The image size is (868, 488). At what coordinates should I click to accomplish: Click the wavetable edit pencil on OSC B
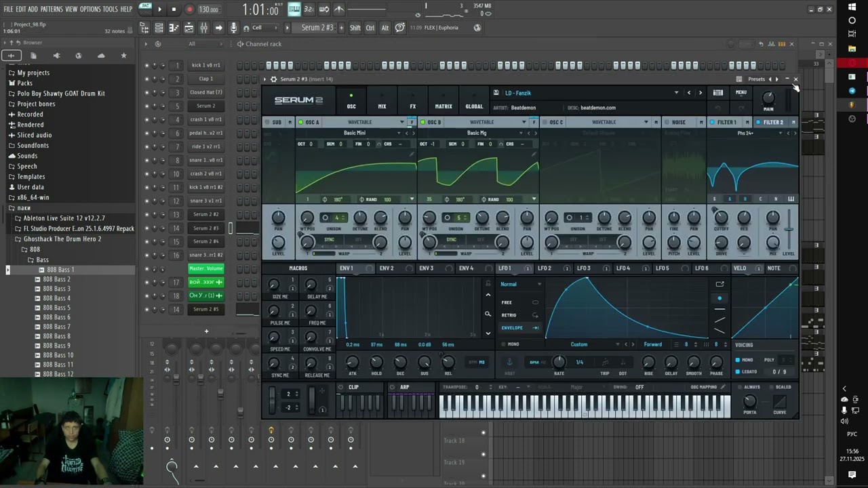pos(533,155)
